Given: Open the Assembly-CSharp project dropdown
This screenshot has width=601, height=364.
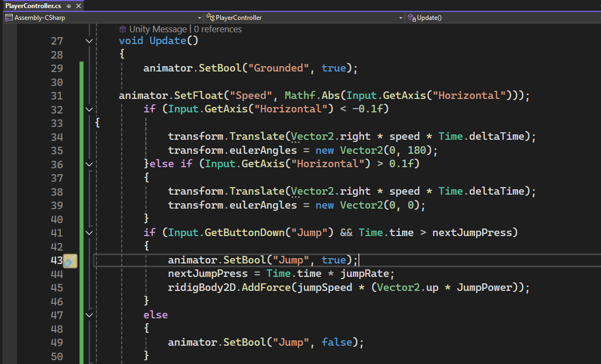Looking at the screenshot, I should (x=200, y=18).
